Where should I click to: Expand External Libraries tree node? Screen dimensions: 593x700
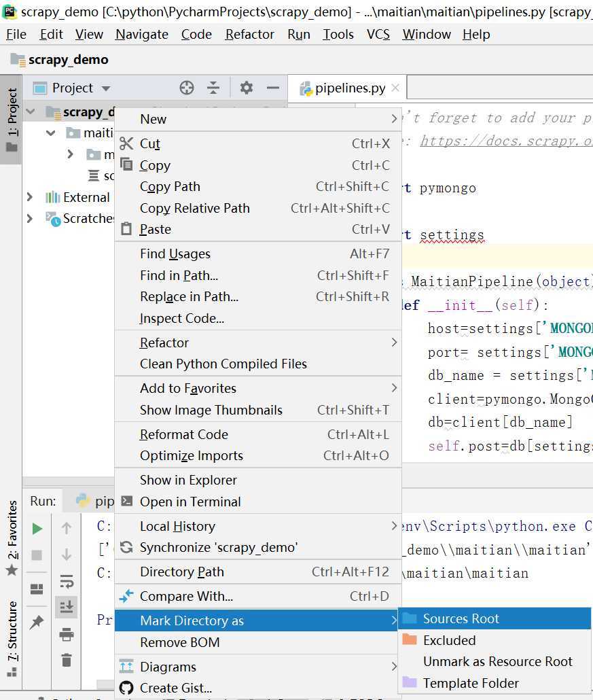29,197
